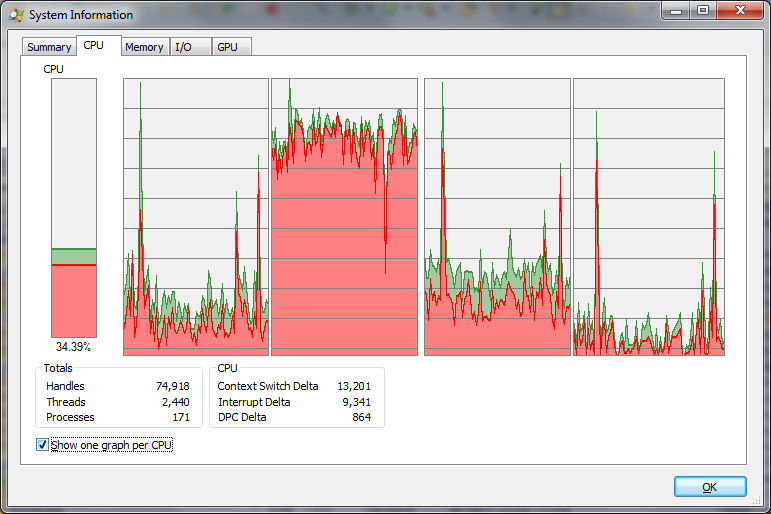The height and width of the screenshot is (514, 771).
Task: Open the GPU tab
Action: coord(228,47)
